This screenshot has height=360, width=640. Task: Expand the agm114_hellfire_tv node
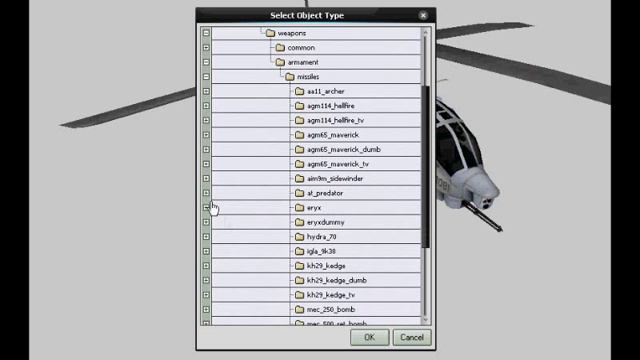point(206,120)
